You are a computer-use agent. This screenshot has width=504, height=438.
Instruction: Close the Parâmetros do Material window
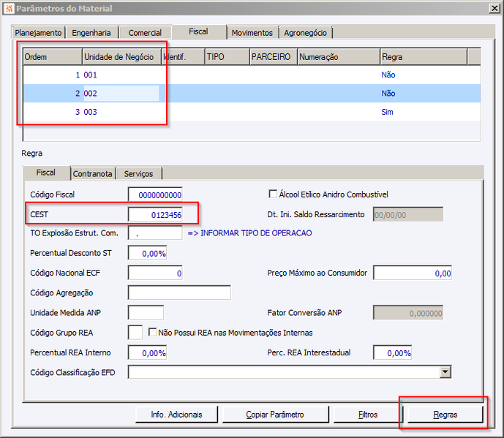494,8
